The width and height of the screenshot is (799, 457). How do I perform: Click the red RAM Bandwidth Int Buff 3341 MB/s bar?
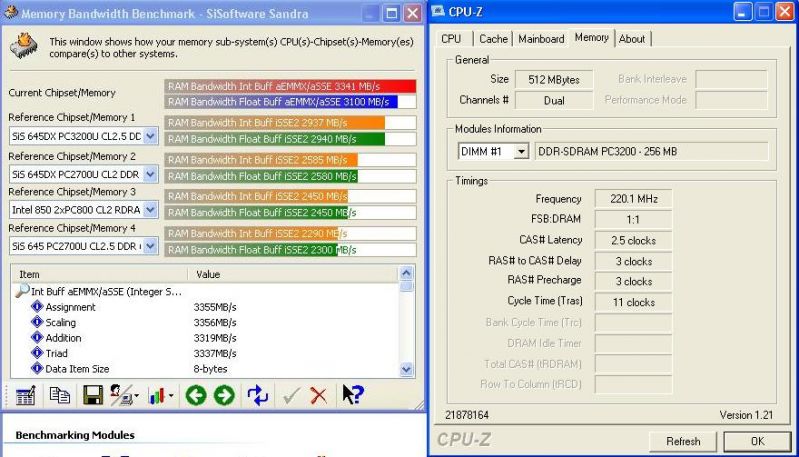coord(290,86)
